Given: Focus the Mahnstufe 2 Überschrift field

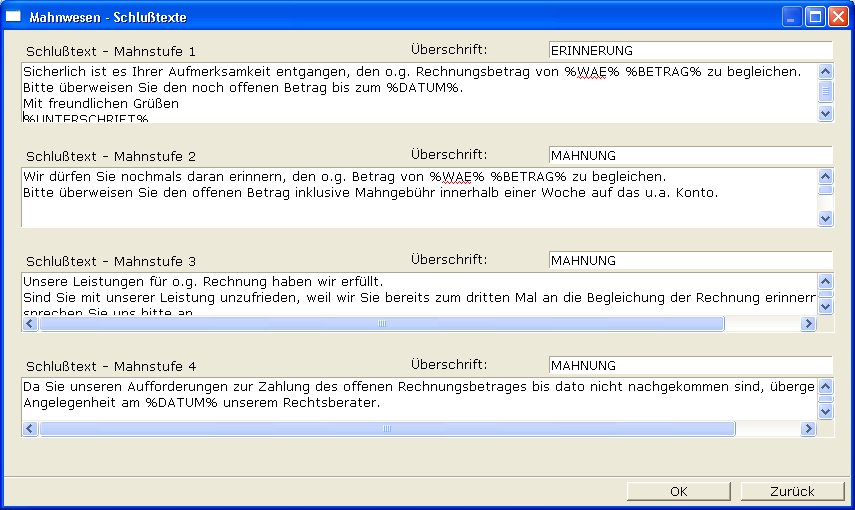Looking at the screenshot, I should [690, 155].
